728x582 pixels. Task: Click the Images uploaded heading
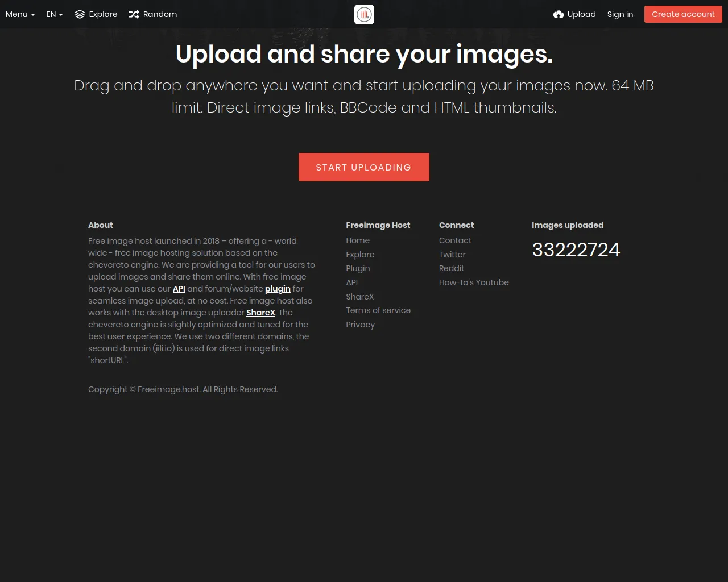point(568,225)
